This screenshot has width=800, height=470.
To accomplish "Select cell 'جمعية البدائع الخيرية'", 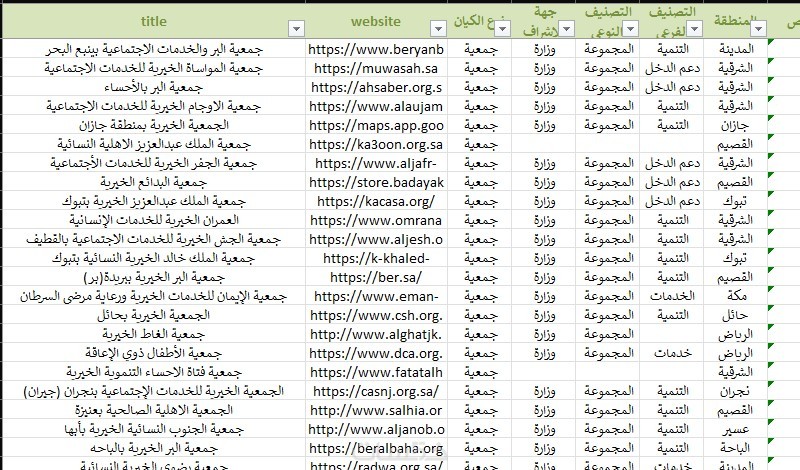I will coord(154,182).
